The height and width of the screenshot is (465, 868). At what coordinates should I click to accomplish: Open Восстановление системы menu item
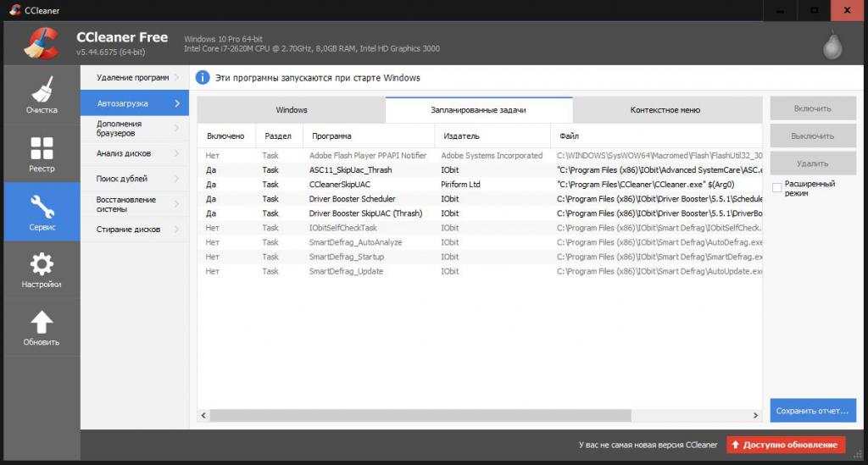pos(135,204)
